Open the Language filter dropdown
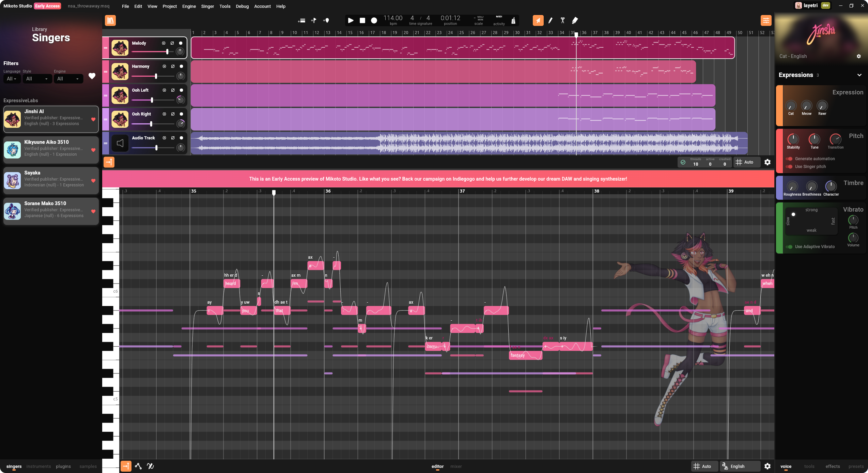 [x=12, y=79]
